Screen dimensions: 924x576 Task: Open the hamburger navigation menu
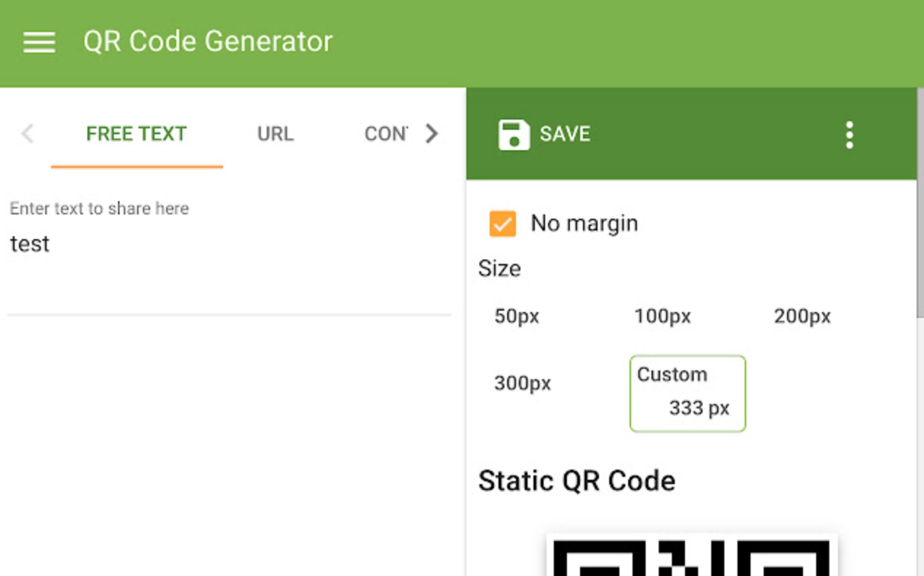click(39, 42)
